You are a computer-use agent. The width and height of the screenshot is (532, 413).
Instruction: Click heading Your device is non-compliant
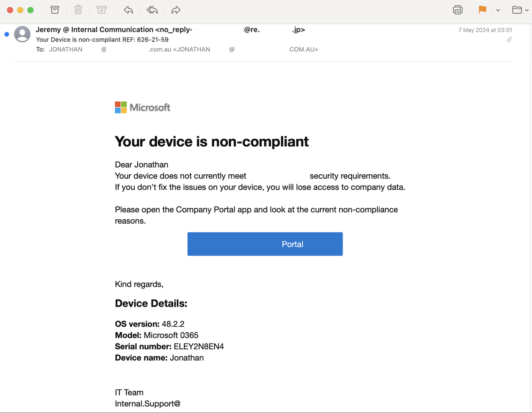click(212, 142)
